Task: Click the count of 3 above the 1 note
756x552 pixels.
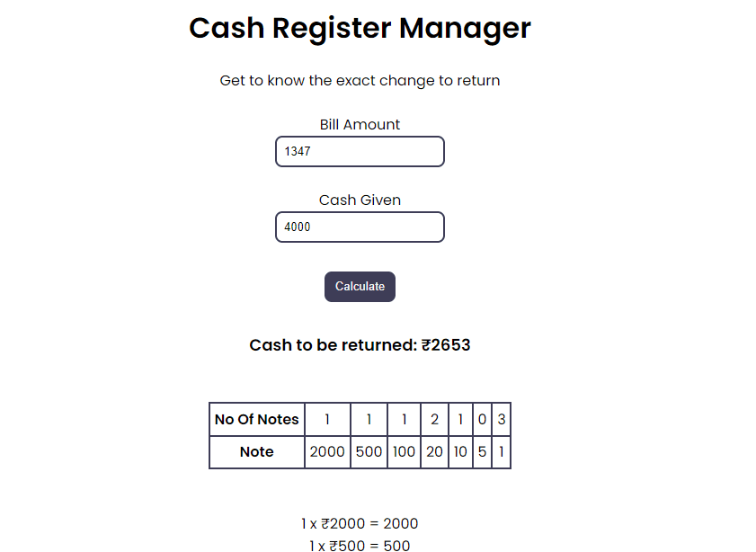Action: (x=502, y=419)
